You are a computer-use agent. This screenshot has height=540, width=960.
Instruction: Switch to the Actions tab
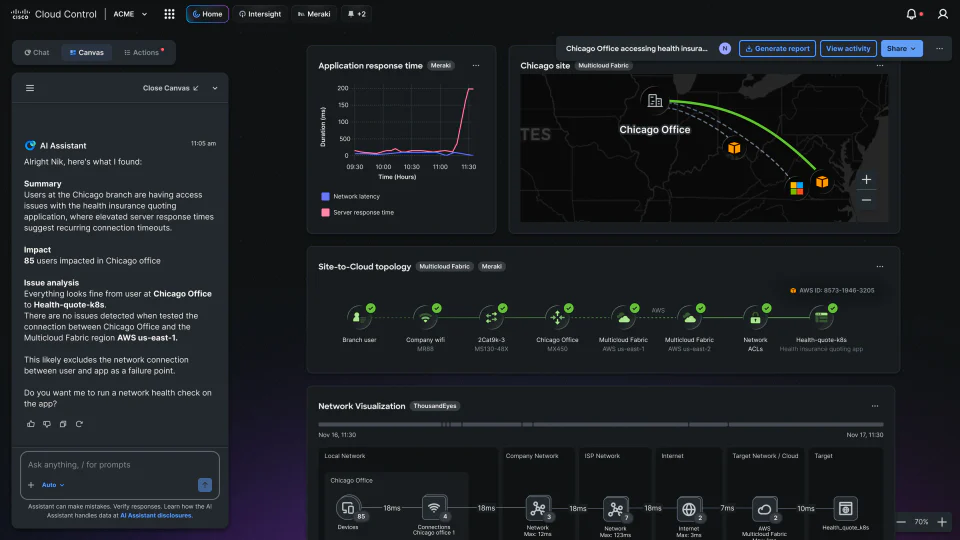[144, 53]
